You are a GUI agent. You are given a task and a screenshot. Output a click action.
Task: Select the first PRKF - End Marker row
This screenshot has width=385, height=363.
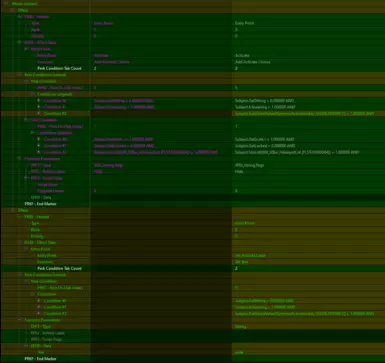point(193,204)
